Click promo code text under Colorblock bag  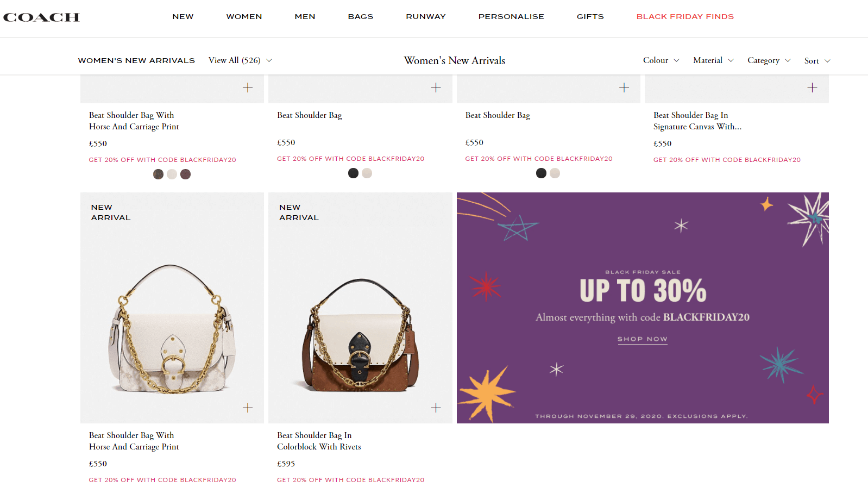[350, 480]
